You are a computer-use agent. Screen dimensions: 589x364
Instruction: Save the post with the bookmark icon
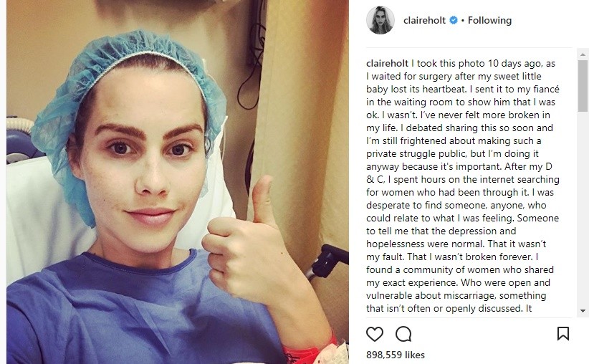(x=563, y=334)
